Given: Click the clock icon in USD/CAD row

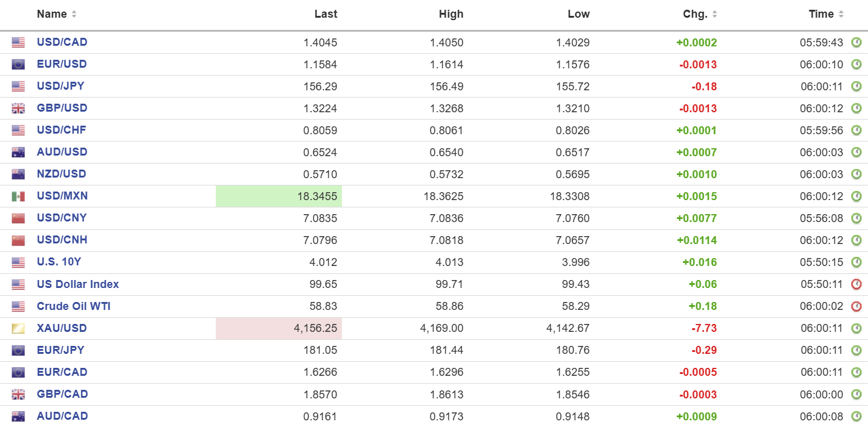Looking at the screenshot, I should (x=856, y=42).
